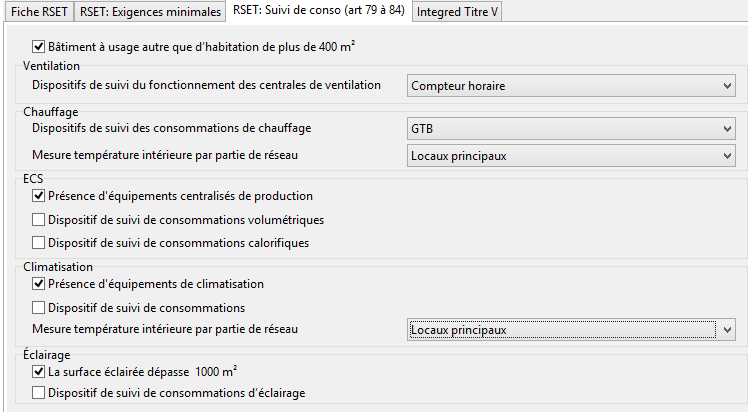Click the ECS group heading
748x412 pixels.
point(33,178)
